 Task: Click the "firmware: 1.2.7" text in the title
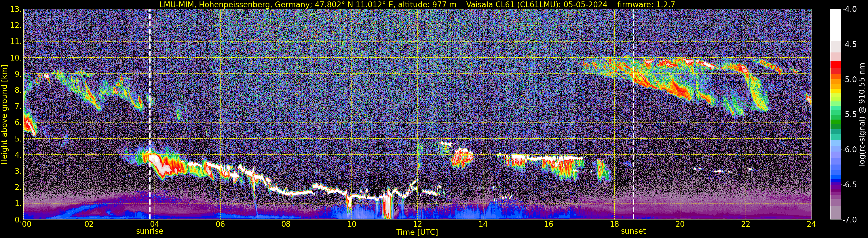pyautogui.click(x=646, y=4)
